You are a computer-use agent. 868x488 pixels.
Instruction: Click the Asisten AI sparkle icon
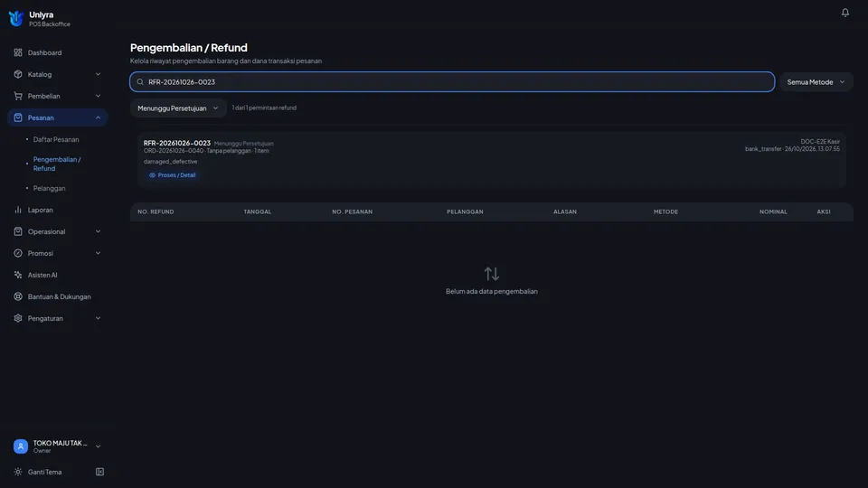coord(18,275)
